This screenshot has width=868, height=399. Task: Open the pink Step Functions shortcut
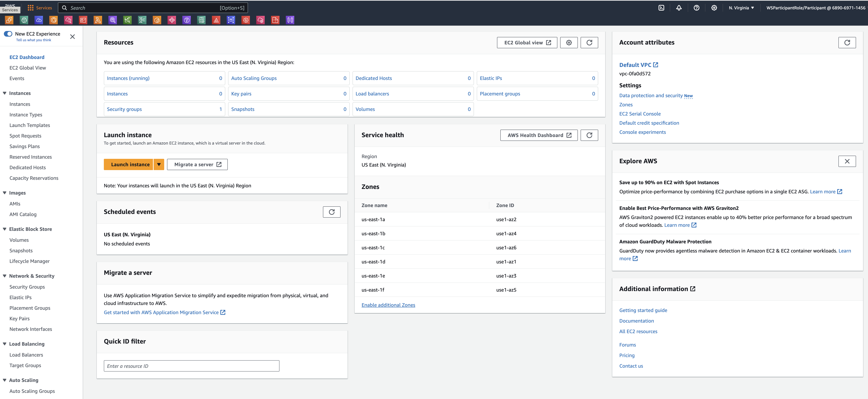point(172,20)
